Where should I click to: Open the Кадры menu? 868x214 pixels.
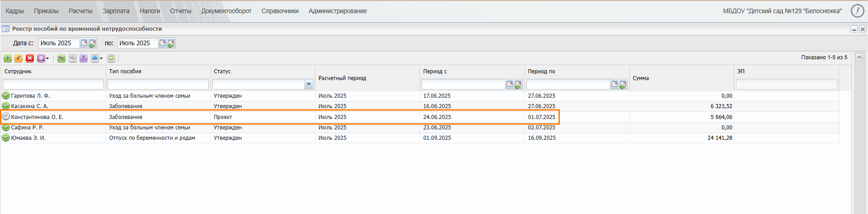(x=14, y=11)
